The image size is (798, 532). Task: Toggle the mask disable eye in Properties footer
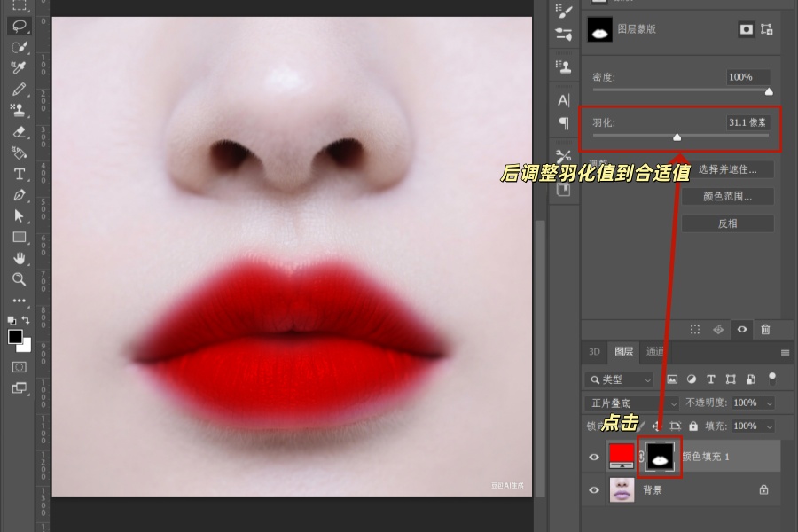[x=742, y=330]
